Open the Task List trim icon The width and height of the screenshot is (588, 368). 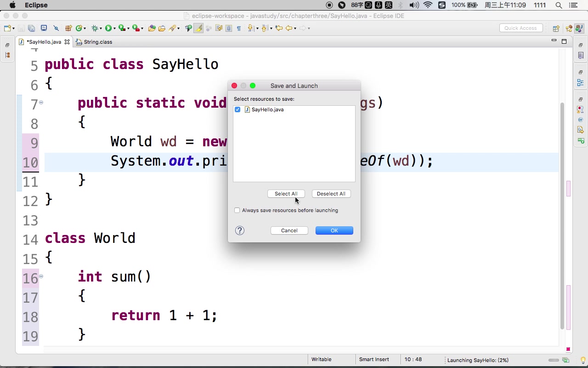(x=581, y=55)
